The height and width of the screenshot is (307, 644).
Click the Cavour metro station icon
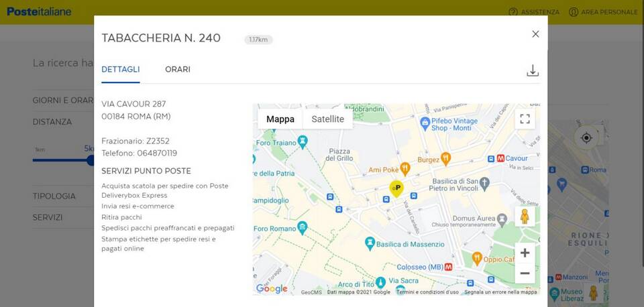[500, 158]
